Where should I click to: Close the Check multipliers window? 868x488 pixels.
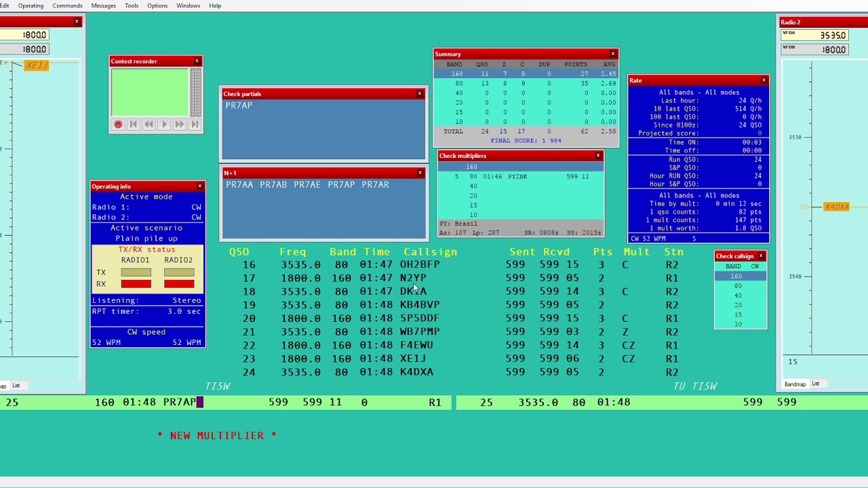point(598,155)
